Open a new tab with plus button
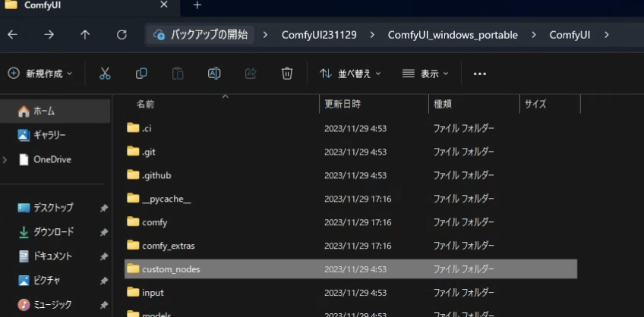The height and width of the screenshot is (317, 644). 197,5
